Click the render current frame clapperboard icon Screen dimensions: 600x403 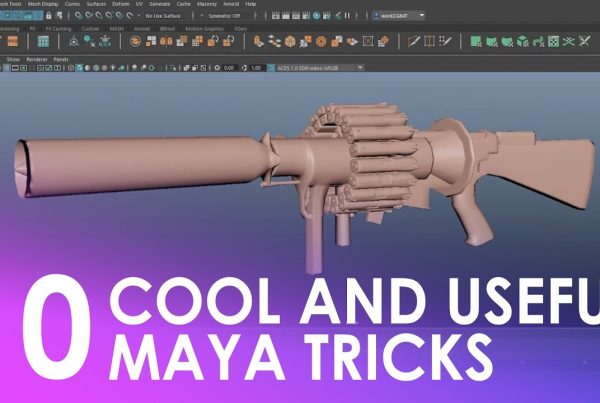coord(286,16)
